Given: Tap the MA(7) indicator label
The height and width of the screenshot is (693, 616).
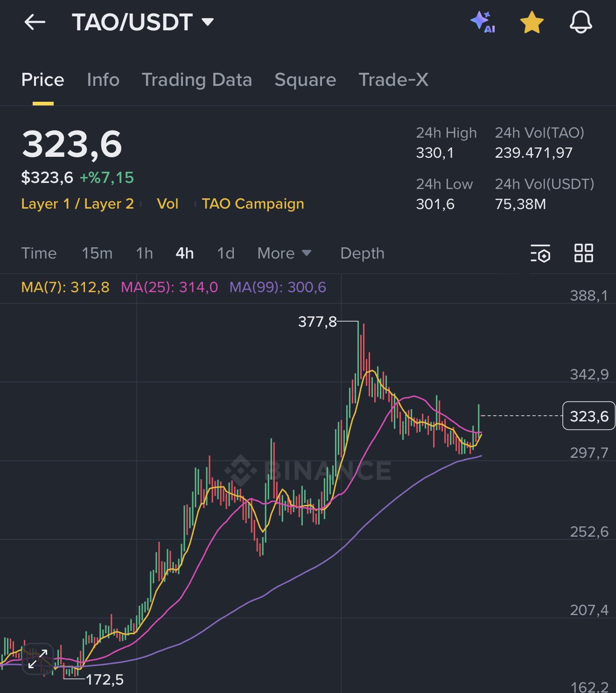Looking at the screenshot, I should 65,287.
